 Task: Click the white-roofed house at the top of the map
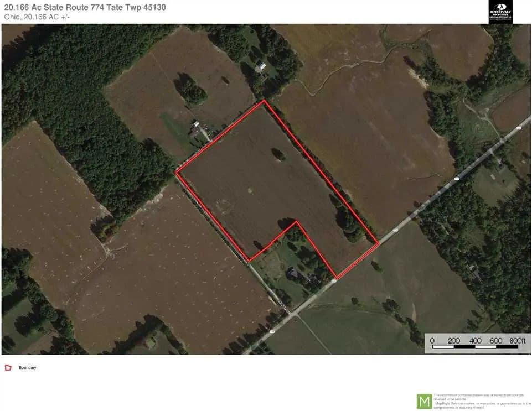tap(261, 65)
